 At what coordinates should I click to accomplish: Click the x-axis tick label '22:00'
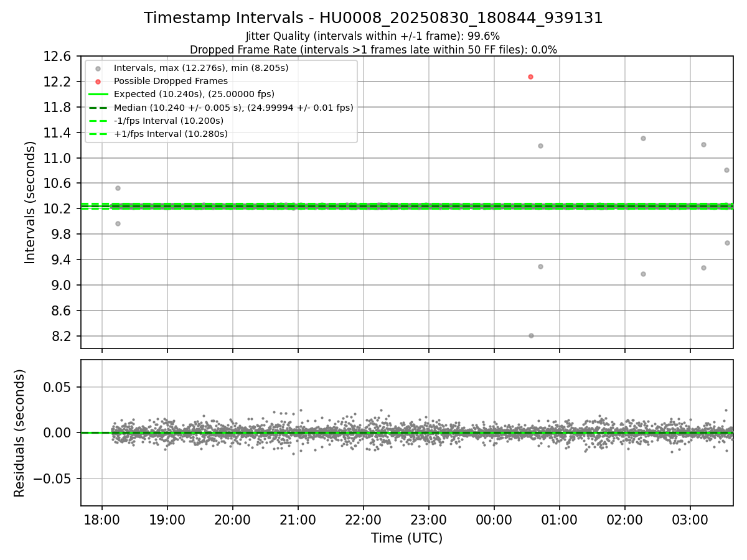pyautogui.click(x=364, y=519)
